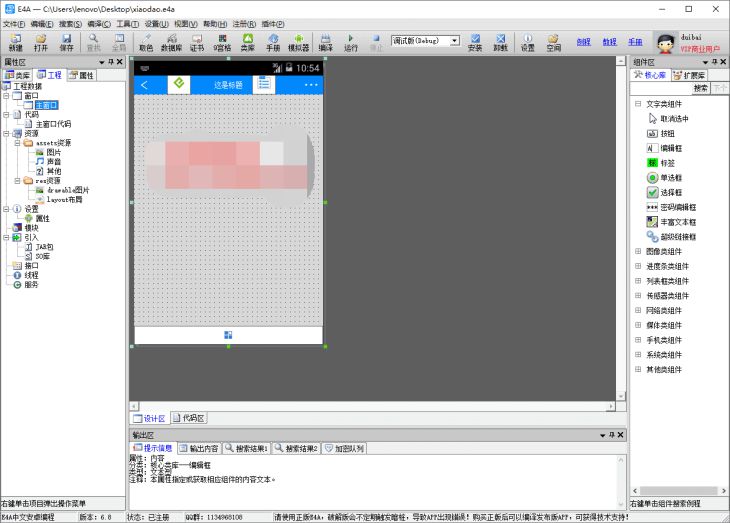Expand the 媒体类组件 group
Image resolution: width=730 pixels, height=523 pixels.
[638, 325]
